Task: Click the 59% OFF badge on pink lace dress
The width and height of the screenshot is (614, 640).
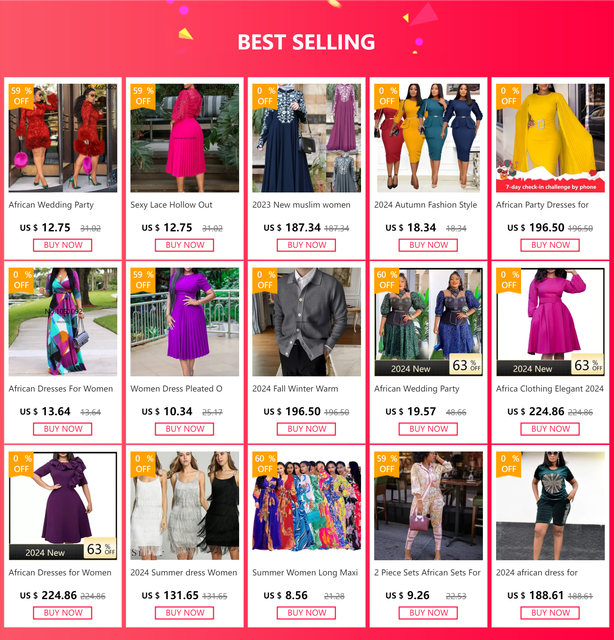Action: [143, 96]
